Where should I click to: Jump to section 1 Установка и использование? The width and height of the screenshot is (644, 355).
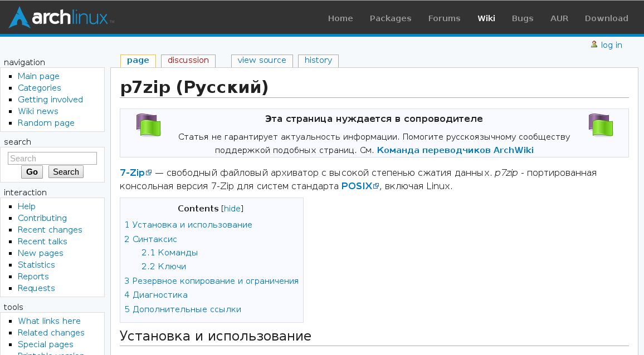coord(188,225)
